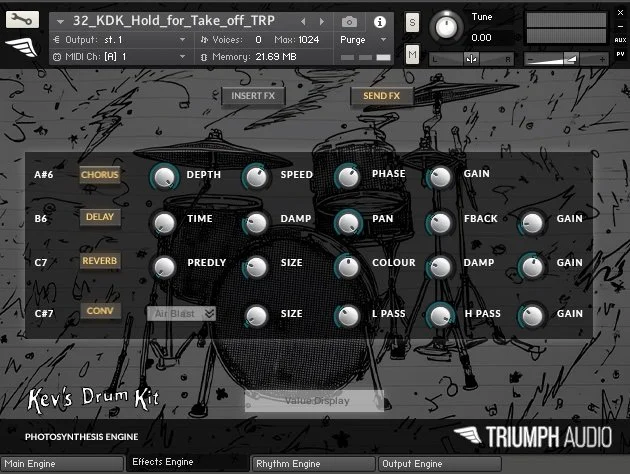Toggle the REVERB effect on

100,261
